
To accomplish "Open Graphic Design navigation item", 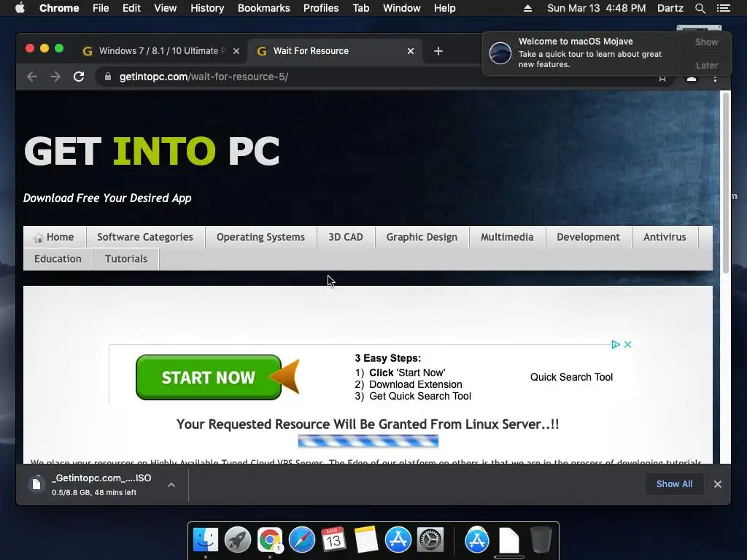I will (422, 237).
